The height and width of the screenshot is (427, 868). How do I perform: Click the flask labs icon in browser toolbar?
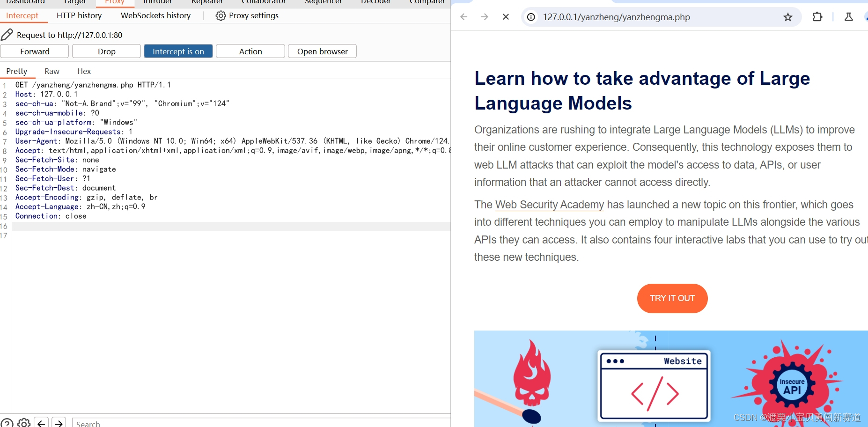point(848,17)
